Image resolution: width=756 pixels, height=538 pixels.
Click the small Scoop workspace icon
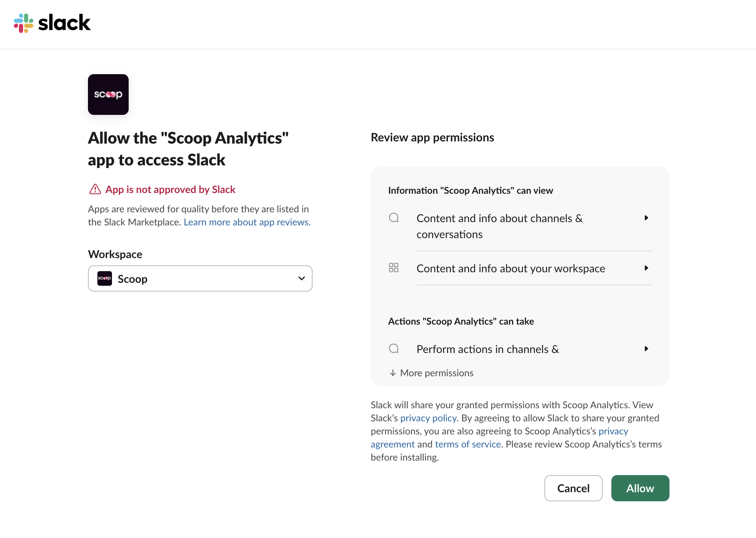pyautogui.click(x=105, y=278)
